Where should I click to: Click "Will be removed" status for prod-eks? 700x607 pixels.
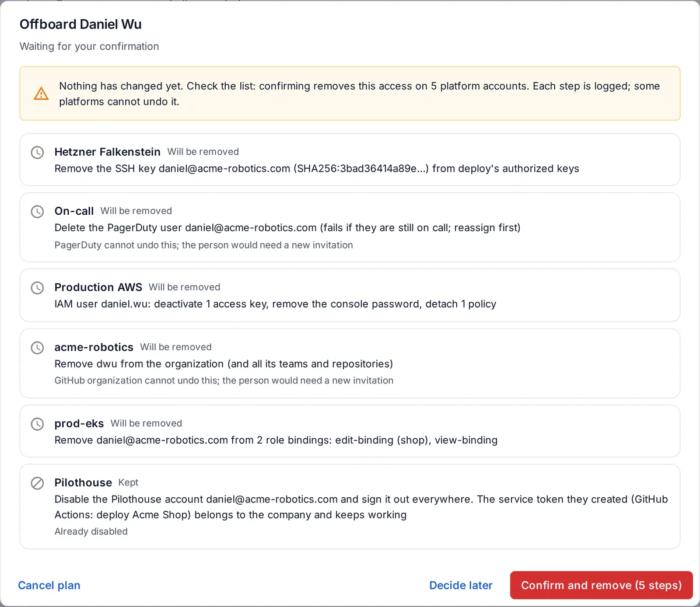click(x=146, y=423)
